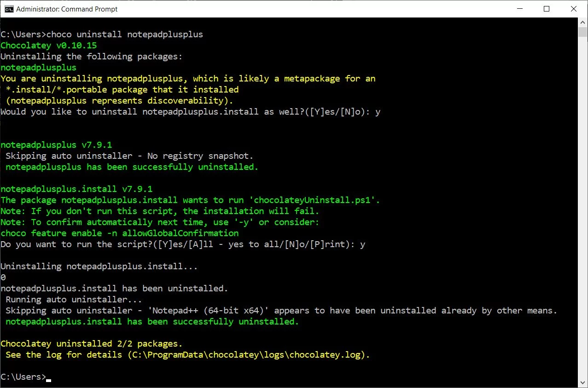The image size is (588, 388).
Task: Click the line mentioning 'Notepad++ (64-bit x64)'
Action: [281, 311]
